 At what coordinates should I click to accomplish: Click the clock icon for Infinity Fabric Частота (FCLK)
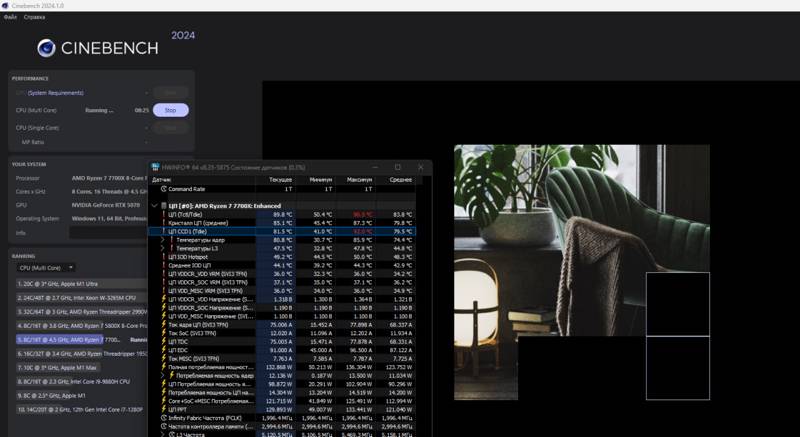click(x=162, y=418)
